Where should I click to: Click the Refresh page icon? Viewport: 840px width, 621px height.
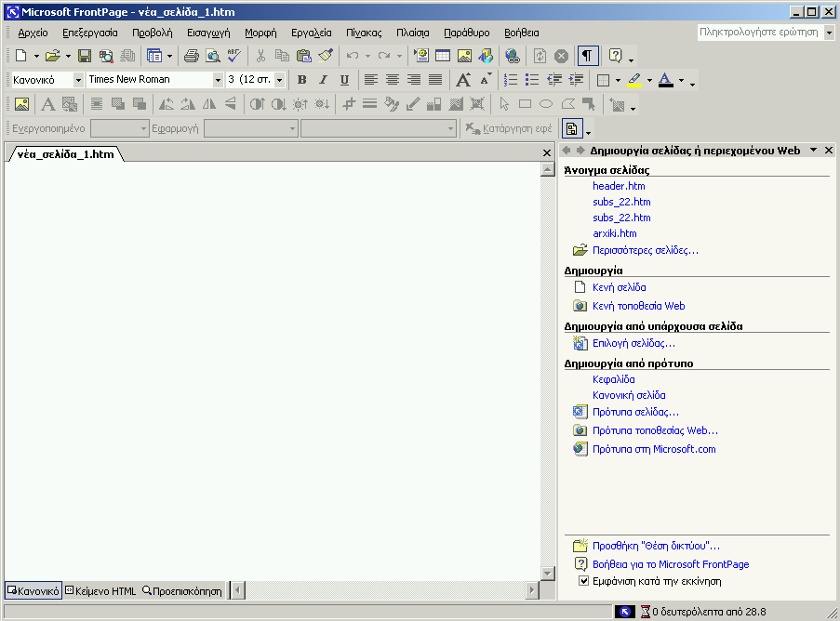point(540,56)
